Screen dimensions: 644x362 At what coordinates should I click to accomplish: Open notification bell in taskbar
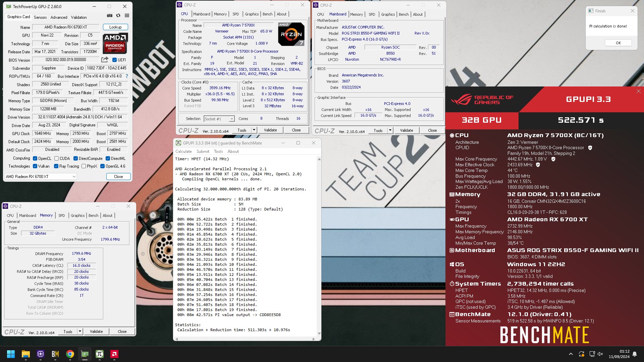(635, 354)
